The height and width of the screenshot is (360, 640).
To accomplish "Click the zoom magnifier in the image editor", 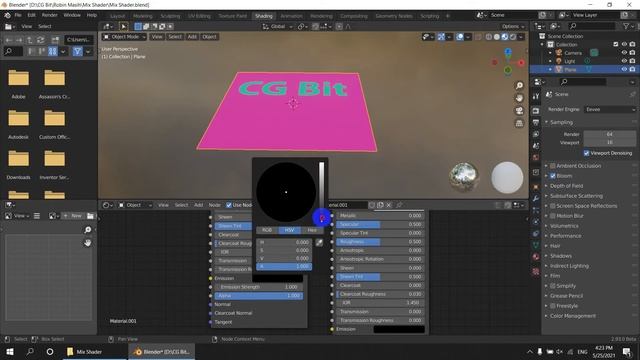I will point(88,230).
